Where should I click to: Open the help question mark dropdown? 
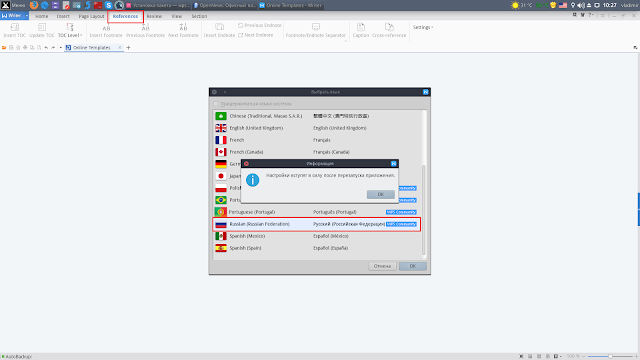(x=591, y=15)
